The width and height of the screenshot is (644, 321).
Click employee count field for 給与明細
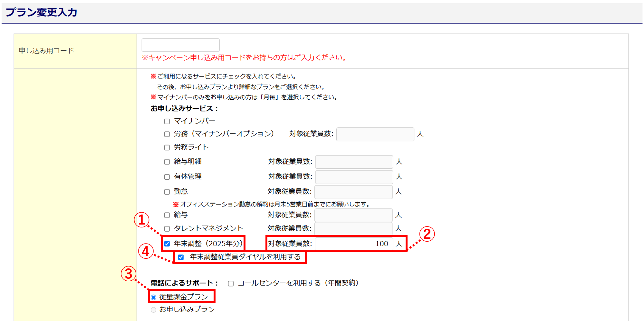354,162
